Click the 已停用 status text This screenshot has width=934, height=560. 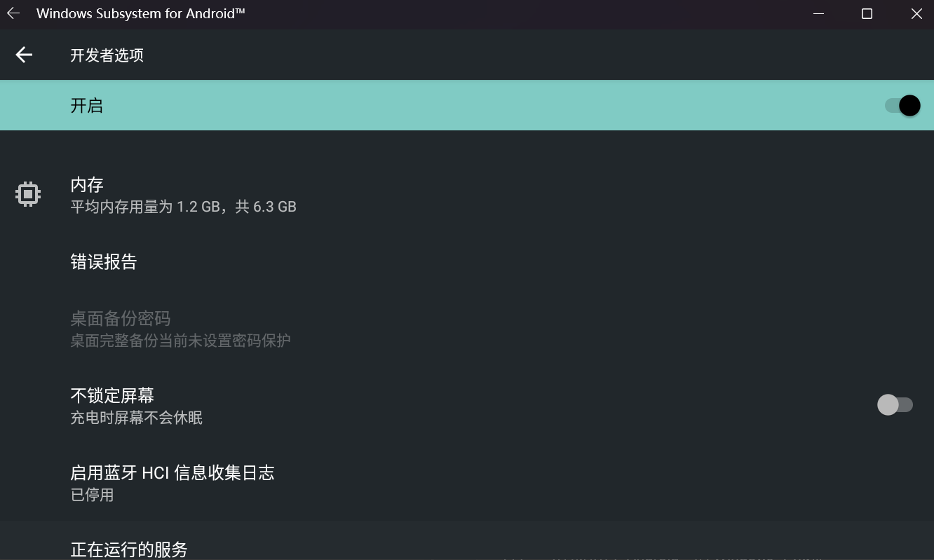pos(92,495)
